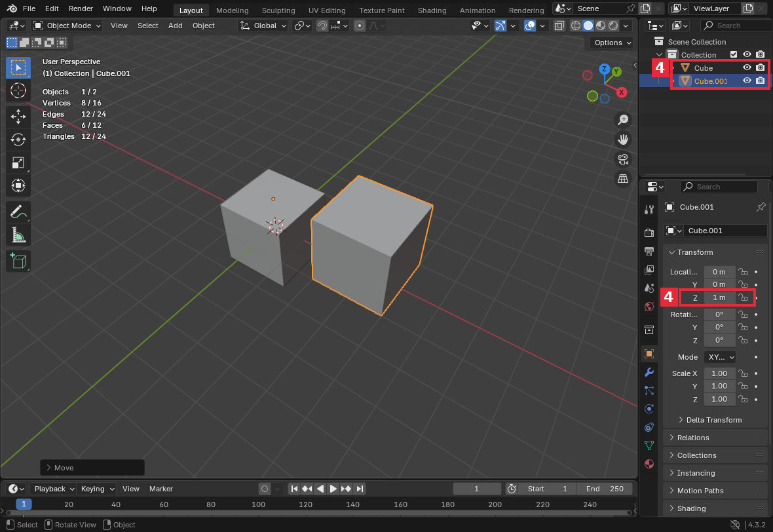Open the Add menu in viewport header

175,26
